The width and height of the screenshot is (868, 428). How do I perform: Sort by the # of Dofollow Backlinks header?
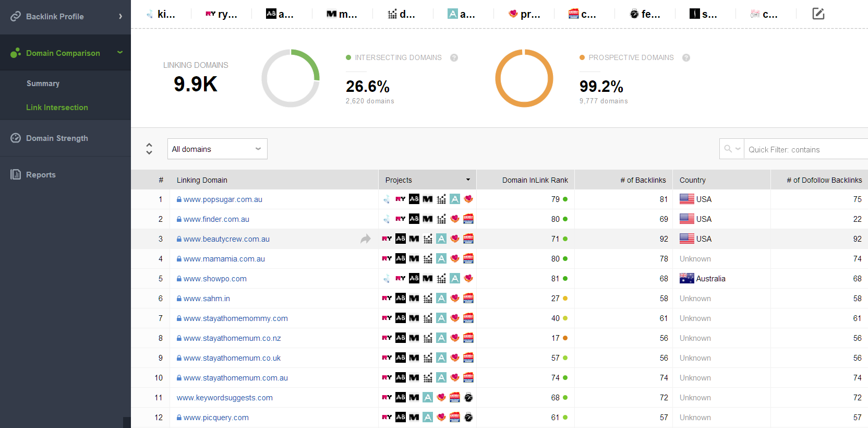tap(824, 180)
